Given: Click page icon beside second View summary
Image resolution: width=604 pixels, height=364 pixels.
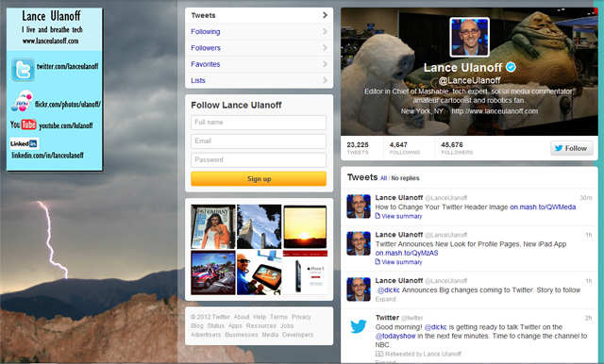Looking at the screenshot, I should [377, 261].
